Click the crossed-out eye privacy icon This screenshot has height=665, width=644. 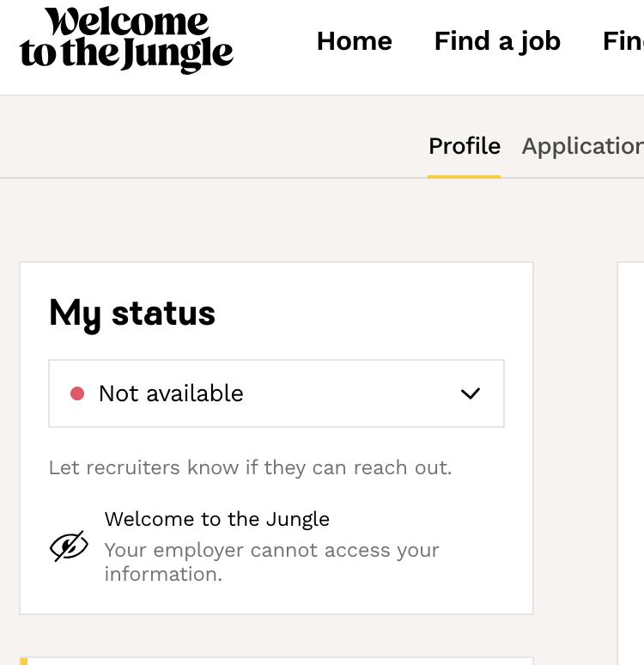pyautogui.click(x=69, y=546)
